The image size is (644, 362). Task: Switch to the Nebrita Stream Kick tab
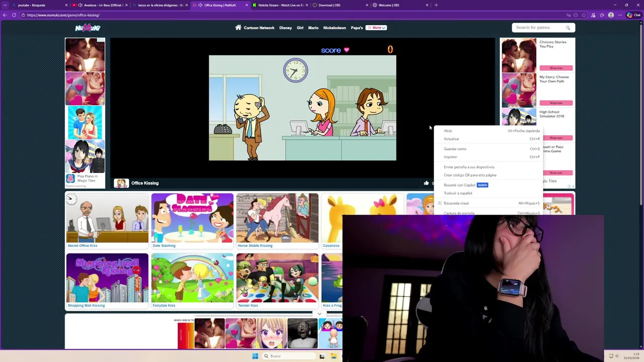(x=280, y=5)
